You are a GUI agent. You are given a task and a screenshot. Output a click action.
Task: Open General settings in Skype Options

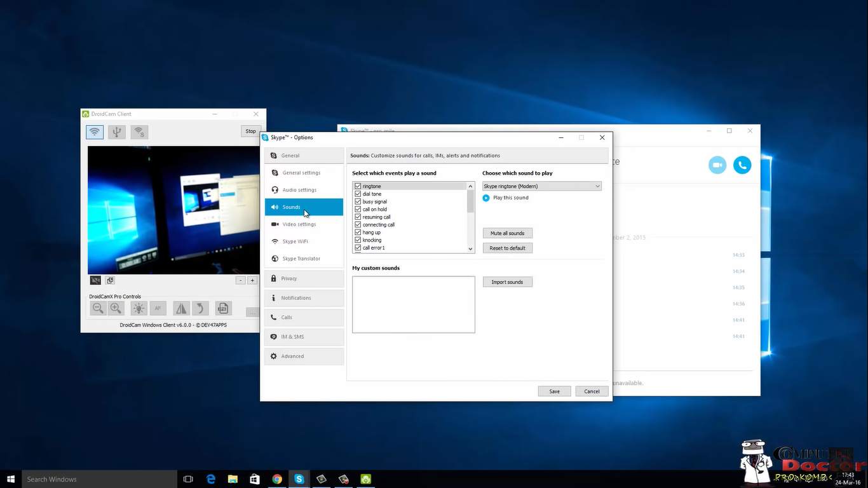pos(304,173)
